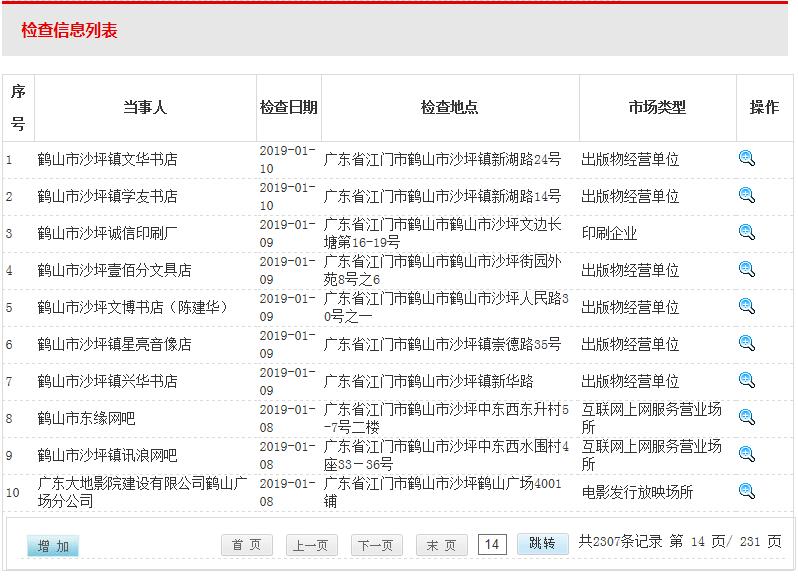The height and width of the screenshot is (580, 798).
Task: Click the page number input field
Action: click(x=492, y=544)
